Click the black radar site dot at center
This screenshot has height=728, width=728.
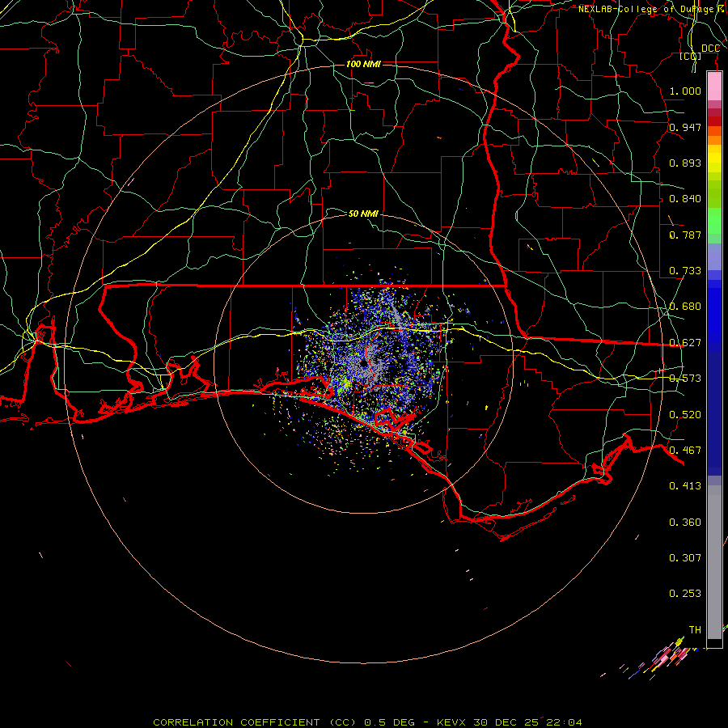(362, 363)
